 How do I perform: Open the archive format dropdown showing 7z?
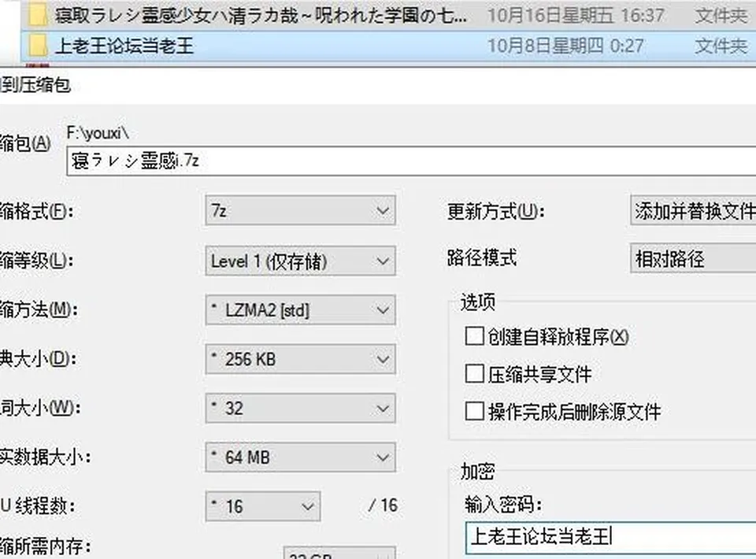300,210
